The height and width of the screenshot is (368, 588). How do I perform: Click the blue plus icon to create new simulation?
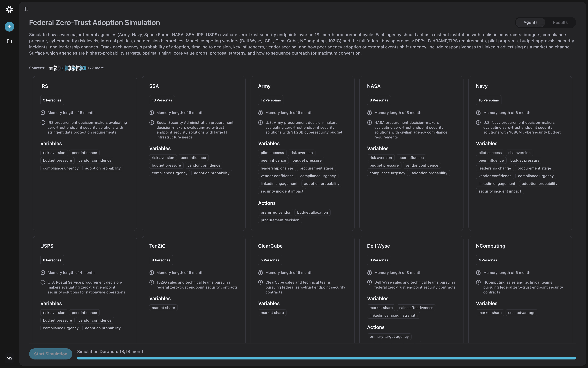(9, 27)
